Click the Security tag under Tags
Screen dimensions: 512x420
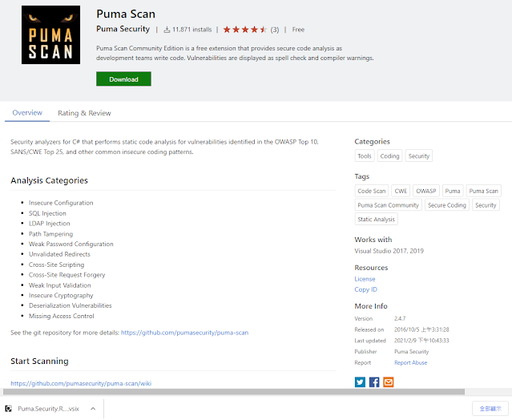486,205
